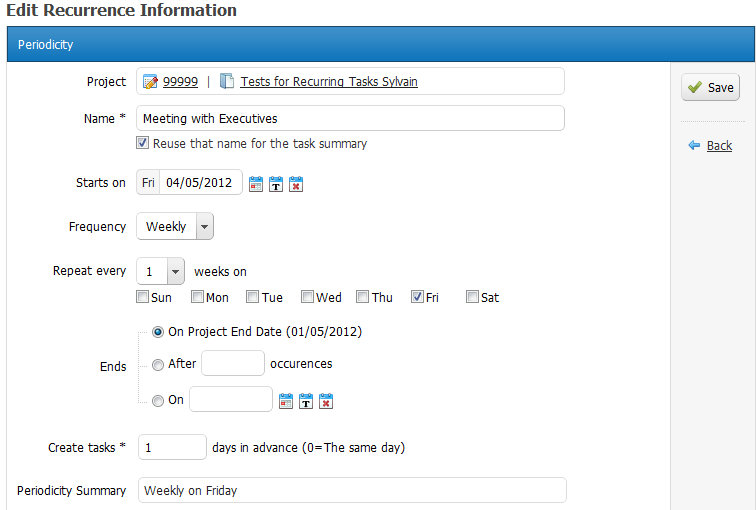Viewport: 756px width, 510px height.
Task: Select After occurrences radio option
Action: (x=158, y=365)
